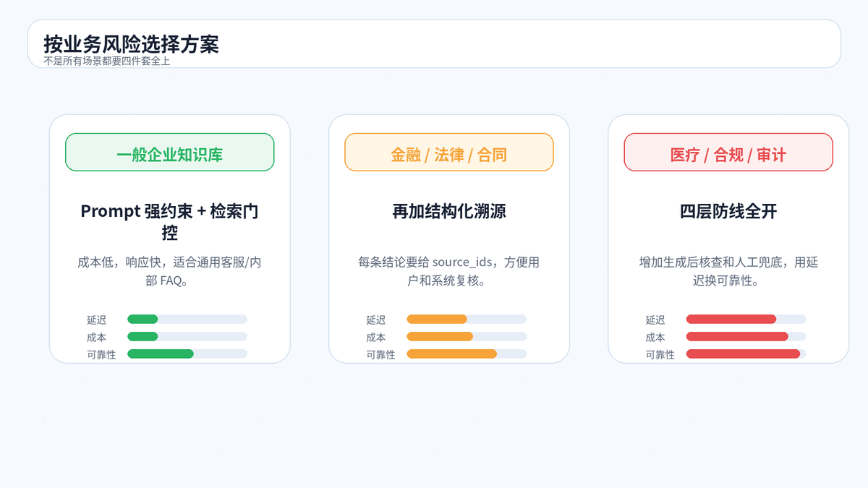This screenshot has height=488, width=868.
Task: Select the heading Prompt 强约束 + 检索门控
Action: pyautogui.click(x=170, y=222)
